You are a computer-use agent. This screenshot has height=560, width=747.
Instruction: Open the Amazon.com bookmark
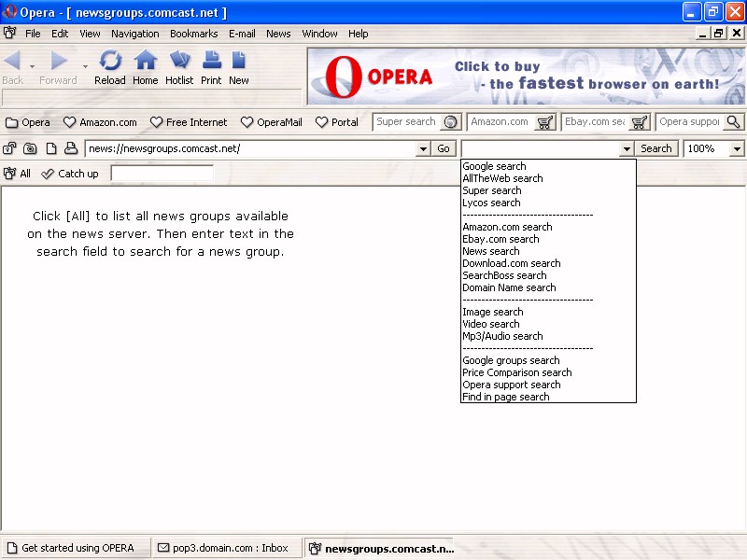click(x=100, y=122)
